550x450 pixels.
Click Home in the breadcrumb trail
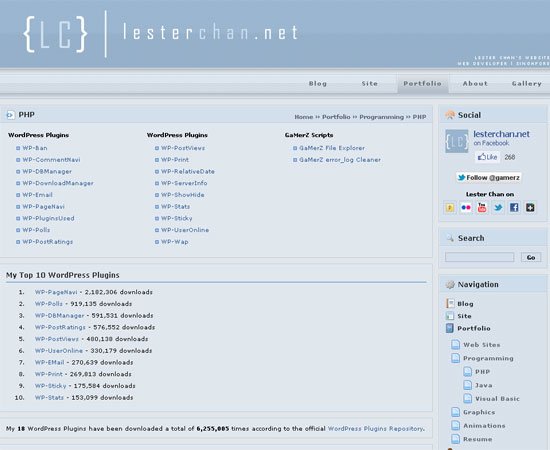[303, 117]
